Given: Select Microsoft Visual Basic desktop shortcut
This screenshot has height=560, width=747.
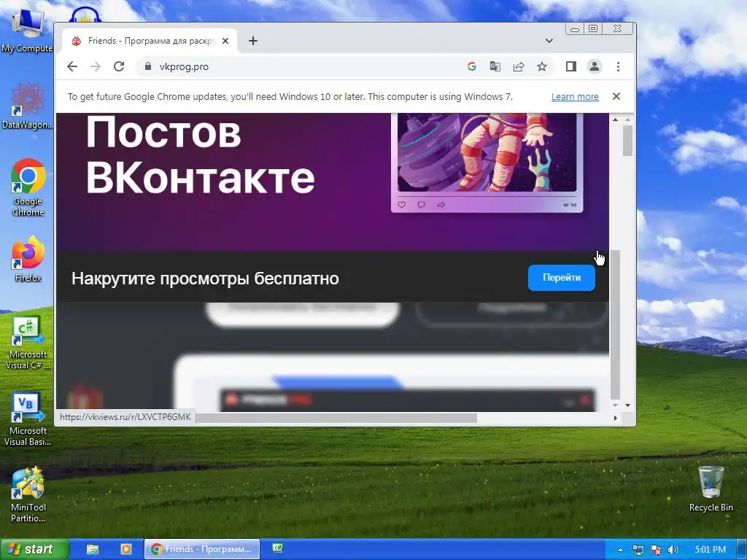Looking at the screenshot, I should tap(27, 419).
